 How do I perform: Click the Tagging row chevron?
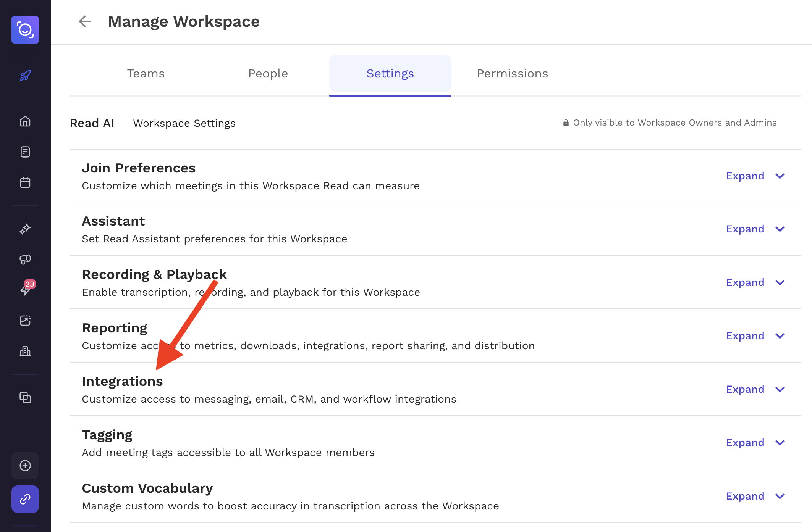780,443
